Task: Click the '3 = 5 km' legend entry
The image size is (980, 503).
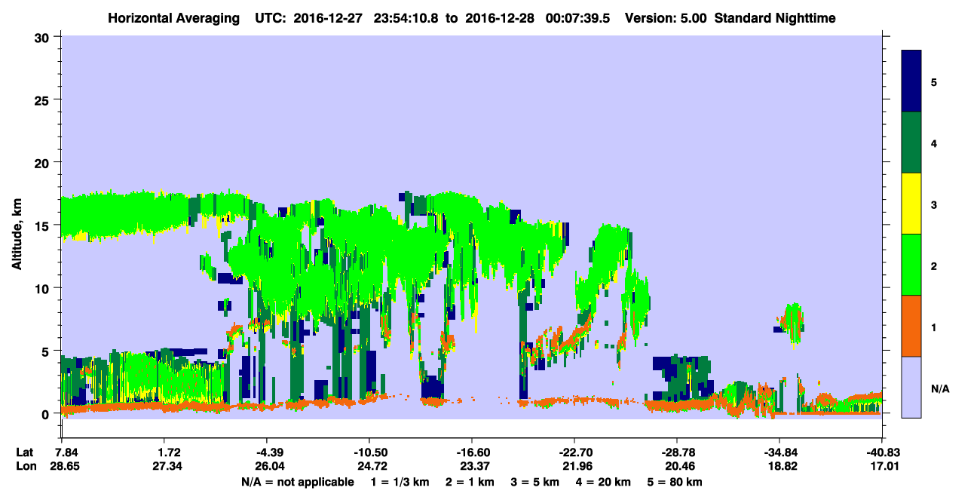Action: (x=537, y=482)
